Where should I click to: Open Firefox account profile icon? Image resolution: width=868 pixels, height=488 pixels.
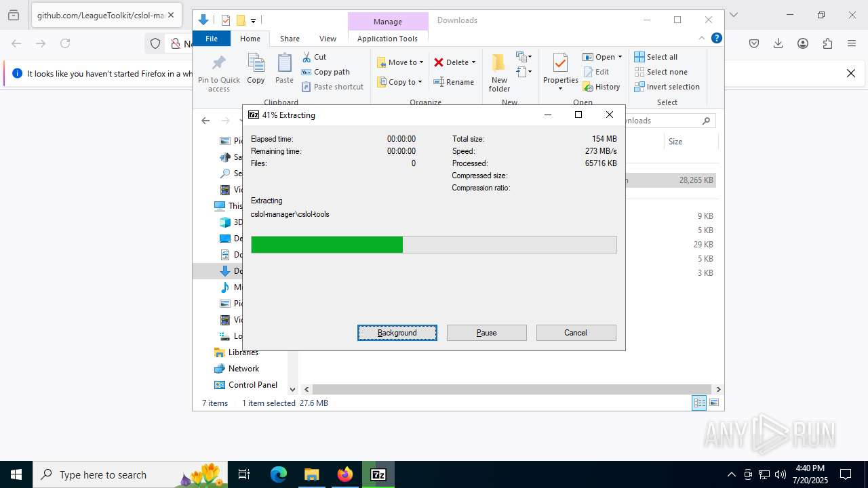(x=803, y=43)
